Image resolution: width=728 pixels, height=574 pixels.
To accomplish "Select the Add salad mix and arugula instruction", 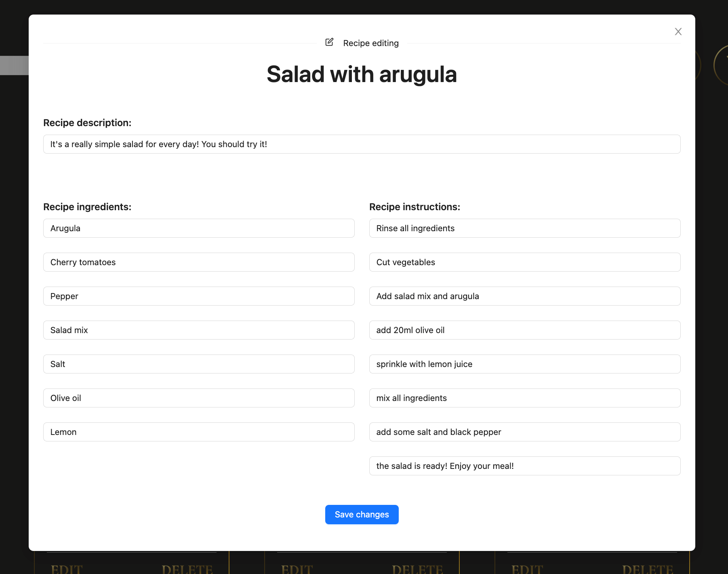I will 524,296.
